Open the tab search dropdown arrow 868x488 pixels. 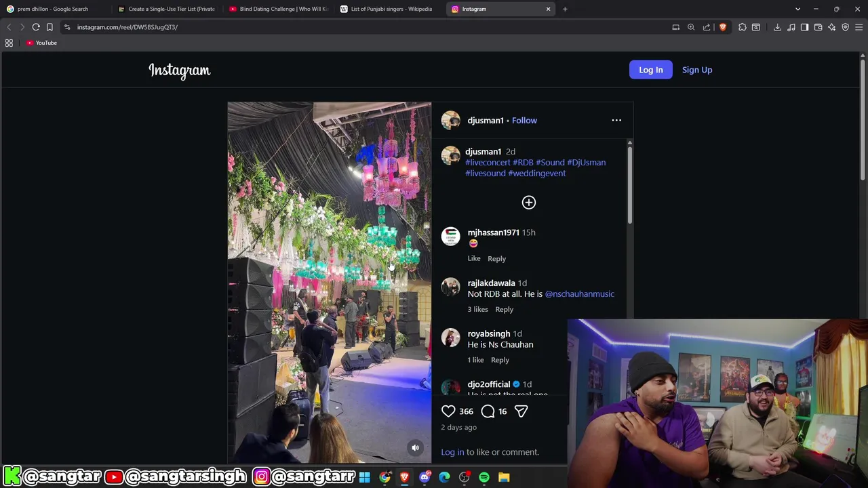[797, 9]
